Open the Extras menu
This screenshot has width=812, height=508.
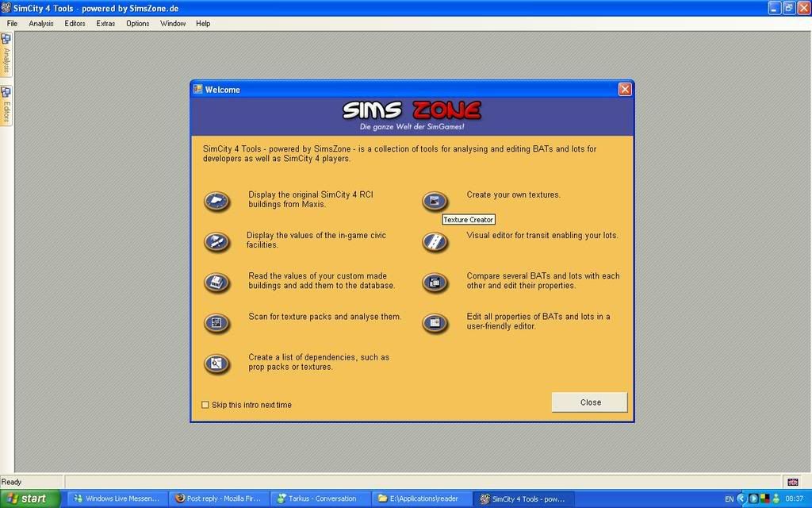pyautogui.click(x=105, y=23)
